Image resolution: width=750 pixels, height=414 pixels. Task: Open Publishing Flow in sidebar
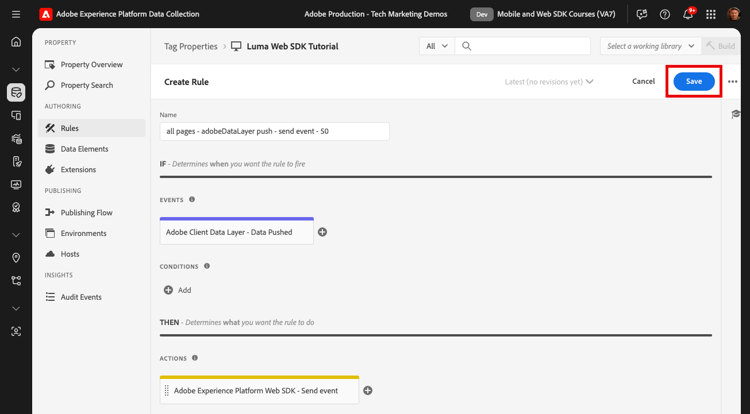click(x=86, y=212)
